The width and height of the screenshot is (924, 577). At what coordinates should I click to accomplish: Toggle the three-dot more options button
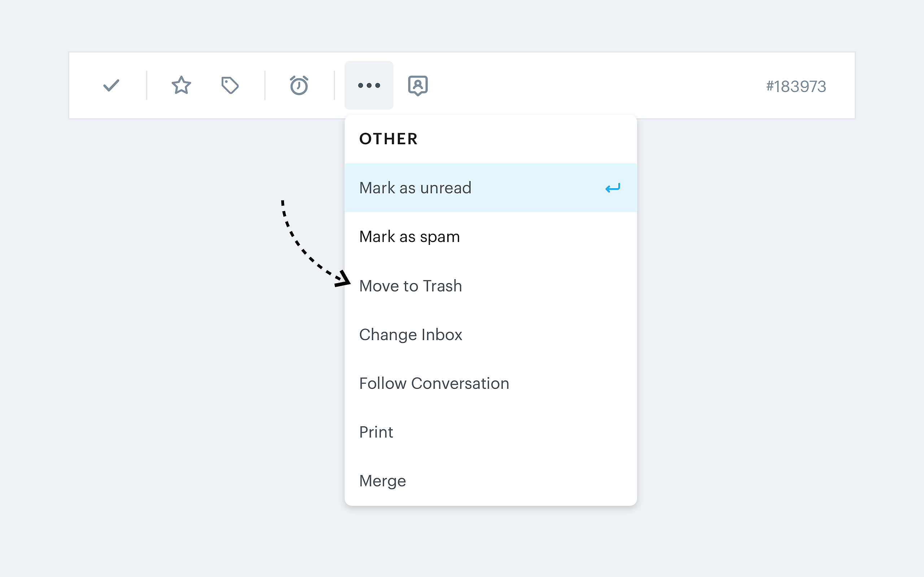point(369,85)
